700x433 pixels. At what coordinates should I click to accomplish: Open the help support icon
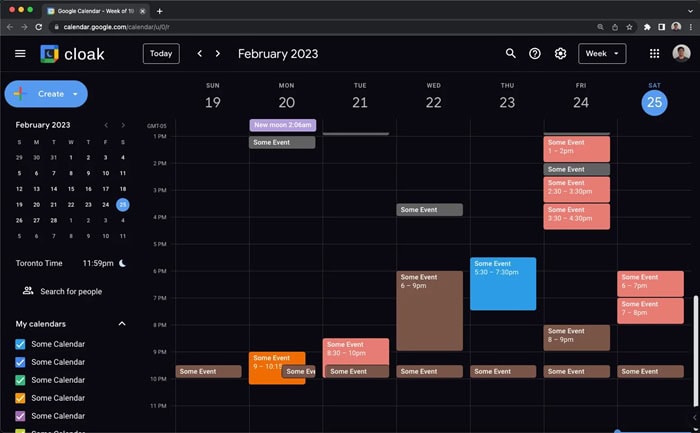click(535, 53)
